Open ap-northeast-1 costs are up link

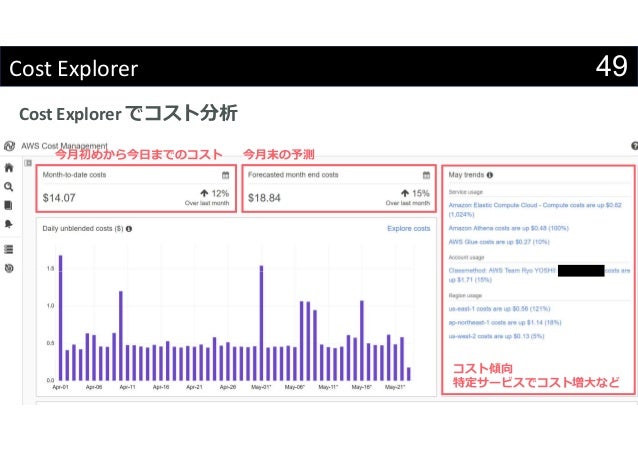point(505,323)
